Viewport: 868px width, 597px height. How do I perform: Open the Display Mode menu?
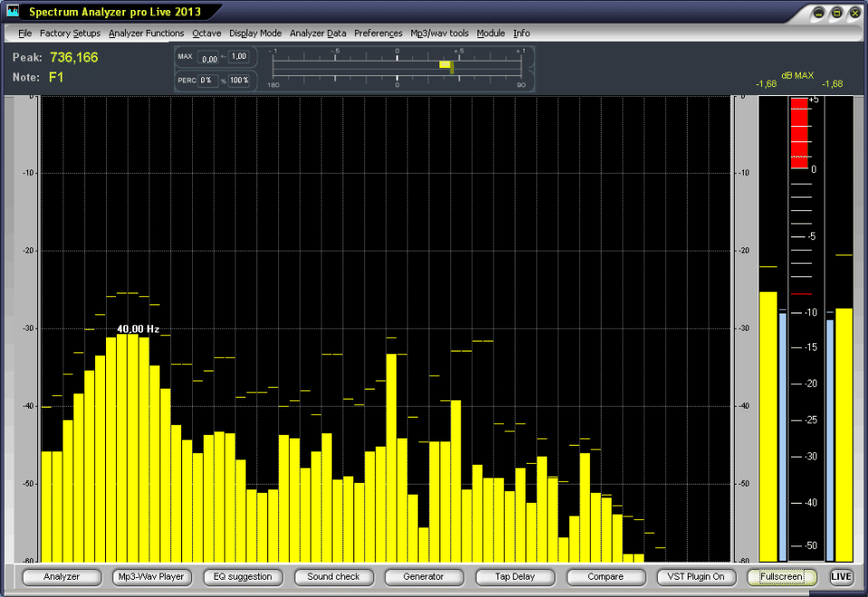click(x=255, y=34)
